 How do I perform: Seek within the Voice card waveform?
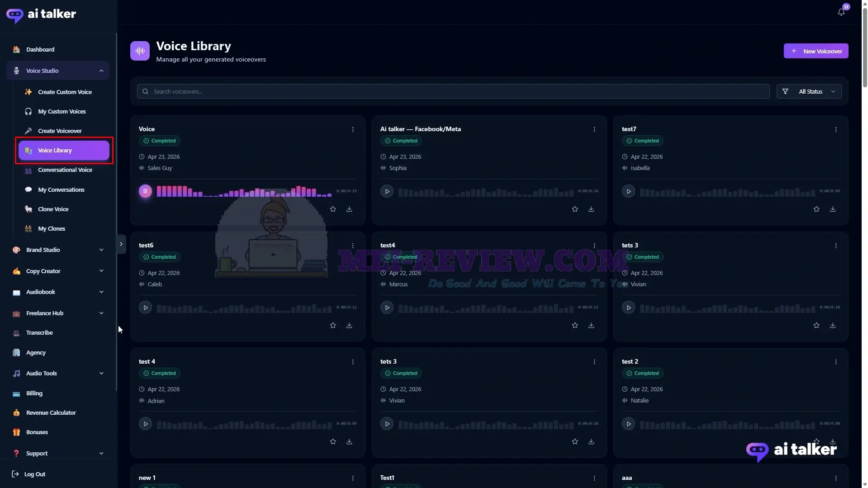244,191
